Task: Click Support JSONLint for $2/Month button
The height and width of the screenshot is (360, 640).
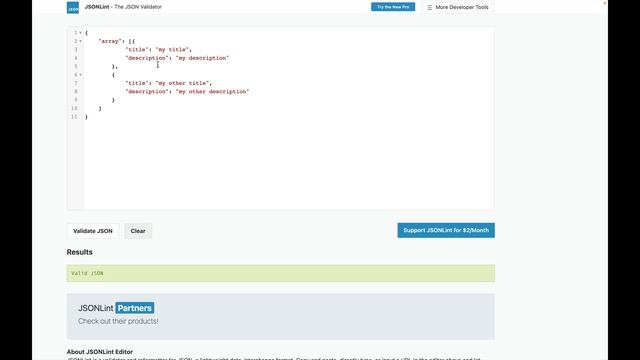Action: click(x=446, y=230)
